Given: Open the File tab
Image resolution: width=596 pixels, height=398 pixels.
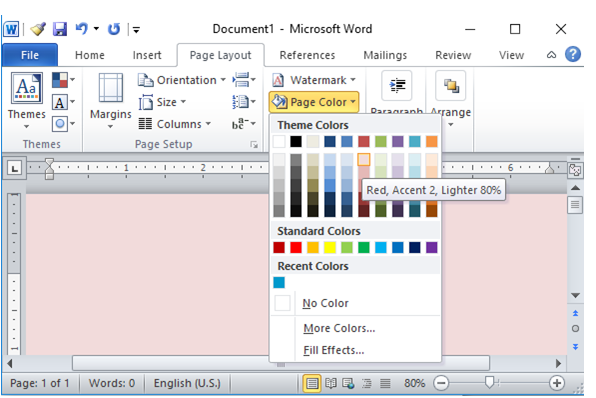Looking at the screenshot, I should click(x=30, y=55).
